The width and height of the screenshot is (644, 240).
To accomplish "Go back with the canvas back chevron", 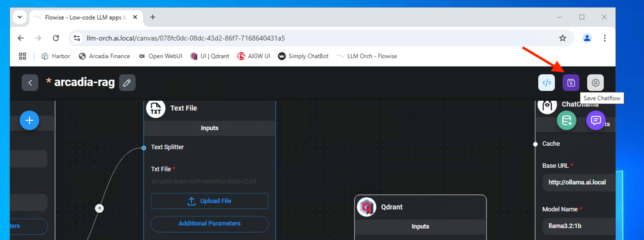I will point(30,83).
